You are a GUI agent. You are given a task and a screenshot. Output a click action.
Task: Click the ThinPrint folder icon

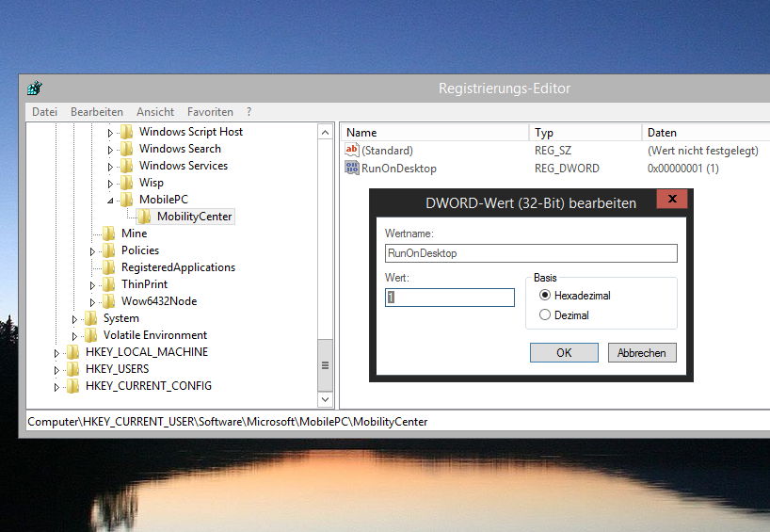pyautogui.click(x=108, y=284)
